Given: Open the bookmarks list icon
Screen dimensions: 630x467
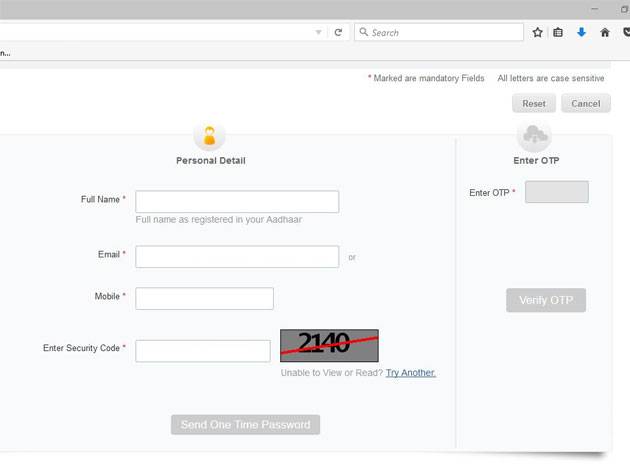Looking at the screenshot, I should coord(558,33).
